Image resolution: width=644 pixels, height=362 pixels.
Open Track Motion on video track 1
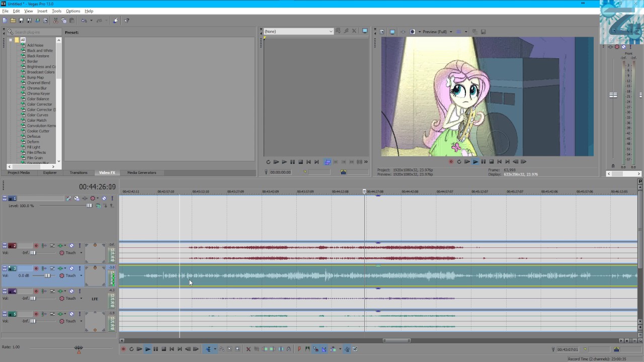pyautogui.click(x=76, y=199)
